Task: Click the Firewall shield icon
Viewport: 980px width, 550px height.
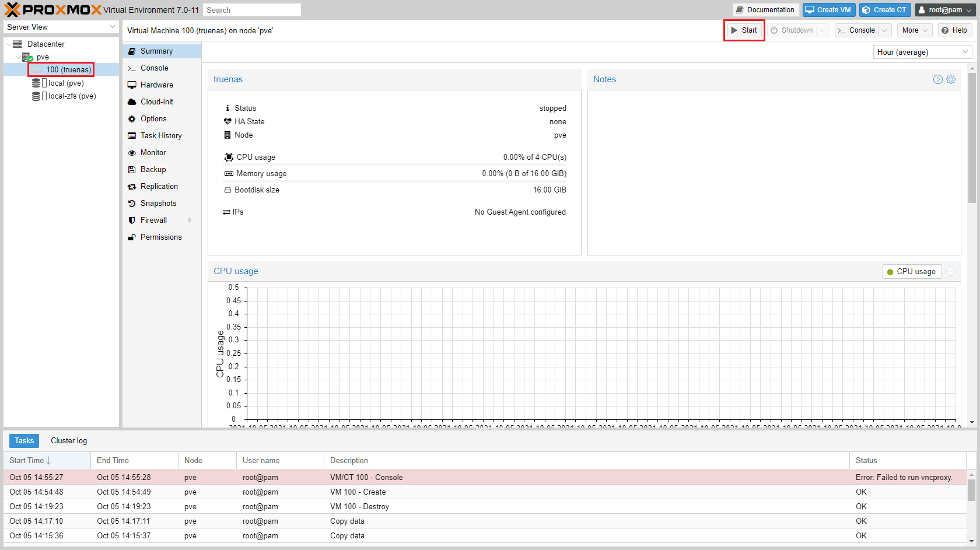Action: click(132, 220)
